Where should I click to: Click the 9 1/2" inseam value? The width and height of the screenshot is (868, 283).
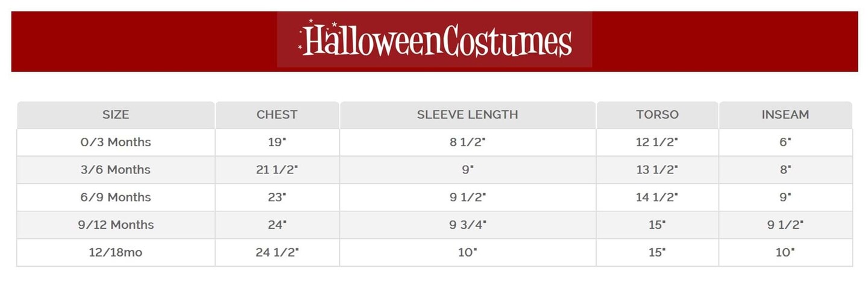pos(785,225)
